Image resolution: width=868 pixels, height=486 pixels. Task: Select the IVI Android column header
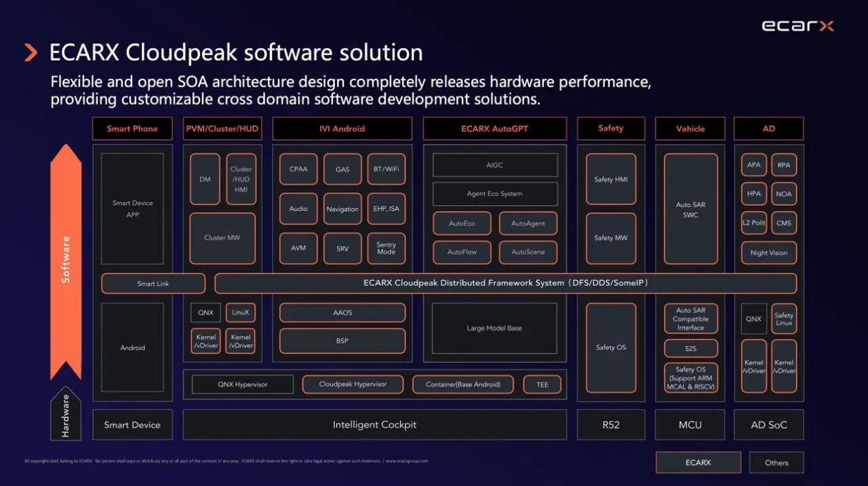coord(343,129)
